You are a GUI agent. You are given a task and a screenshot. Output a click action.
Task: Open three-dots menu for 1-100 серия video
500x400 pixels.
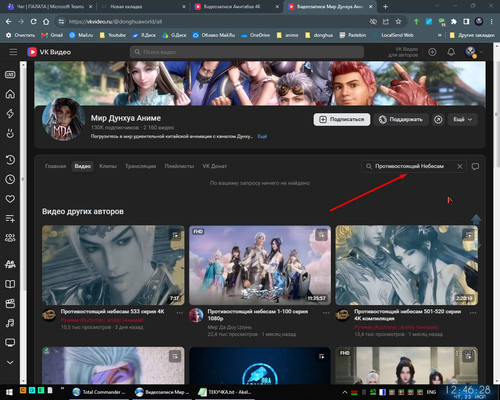326,313
